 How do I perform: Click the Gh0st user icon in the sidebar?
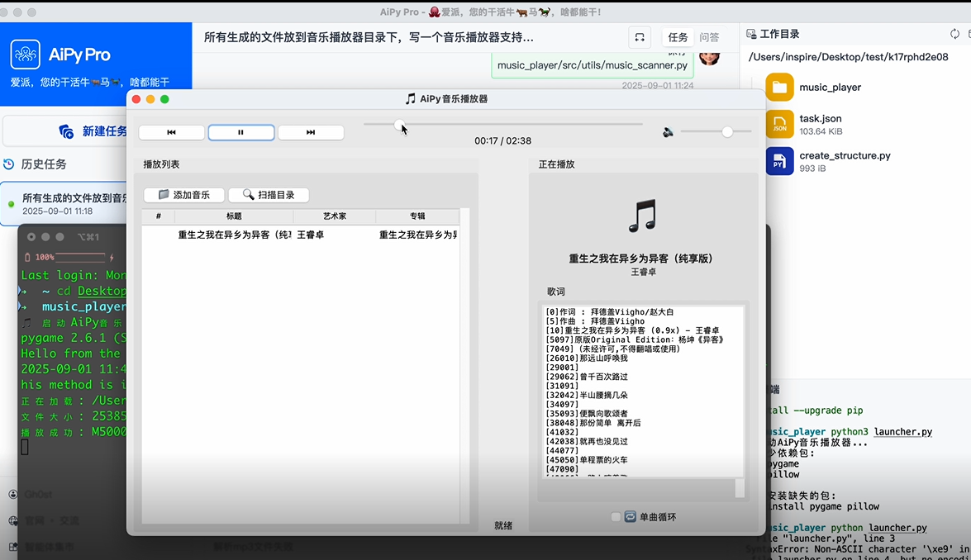point(13,495)
